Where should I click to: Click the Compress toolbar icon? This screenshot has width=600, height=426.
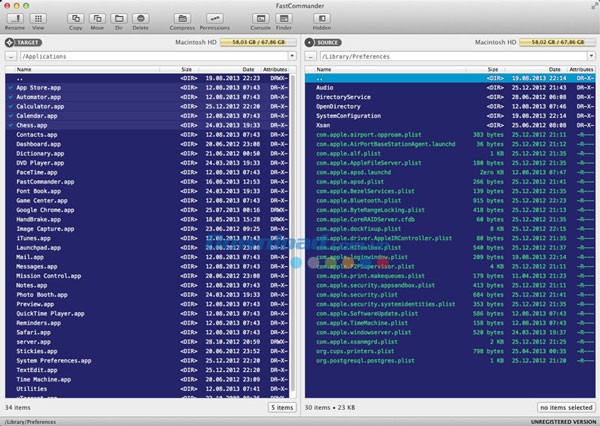[183, 18]
